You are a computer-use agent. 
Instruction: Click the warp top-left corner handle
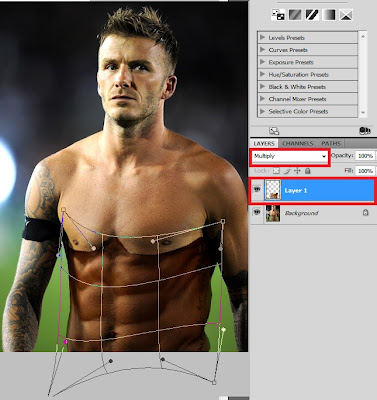63,210
